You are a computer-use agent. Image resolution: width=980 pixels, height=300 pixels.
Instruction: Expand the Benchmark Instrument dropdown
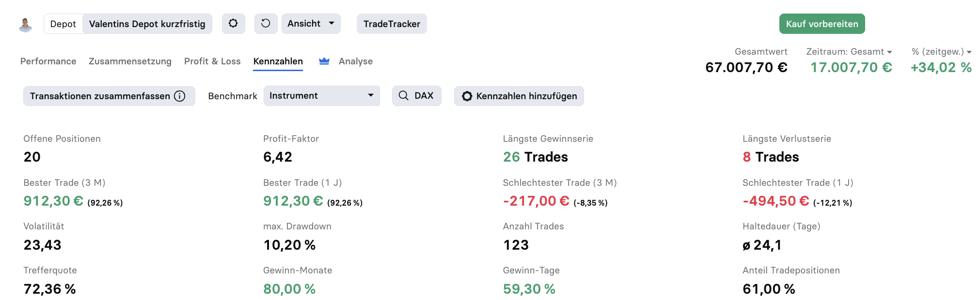[x=321, y=96]
